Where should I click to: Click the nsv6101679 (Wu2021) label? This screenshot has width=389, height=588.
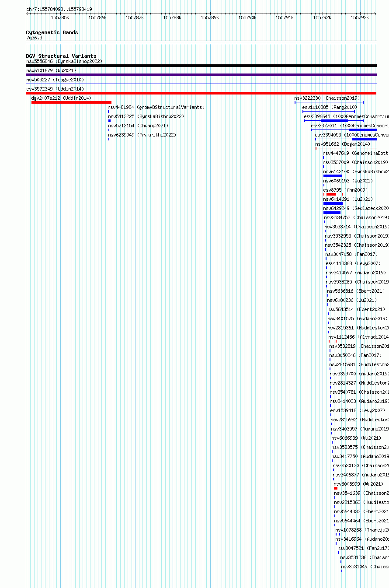point(51,70)
